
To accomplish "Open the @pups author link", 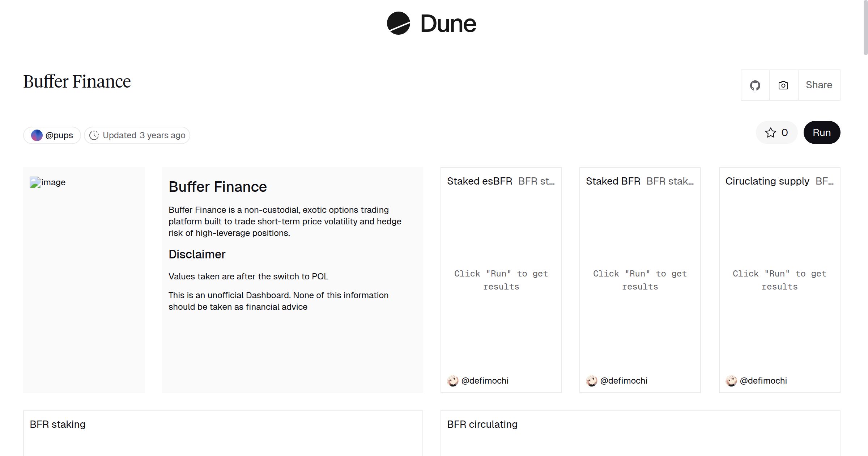I will pos(59,135).
